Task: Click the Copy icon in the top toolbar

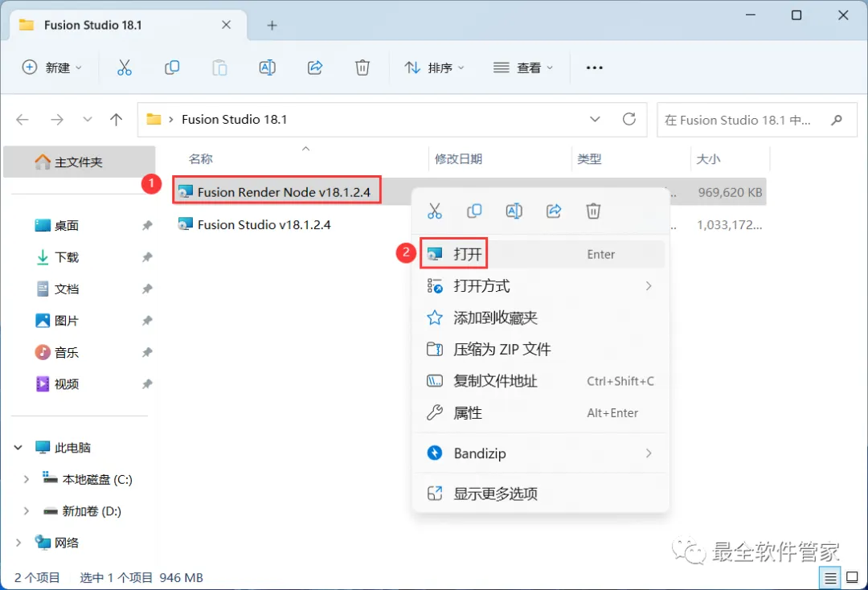Action: (172, 68)
